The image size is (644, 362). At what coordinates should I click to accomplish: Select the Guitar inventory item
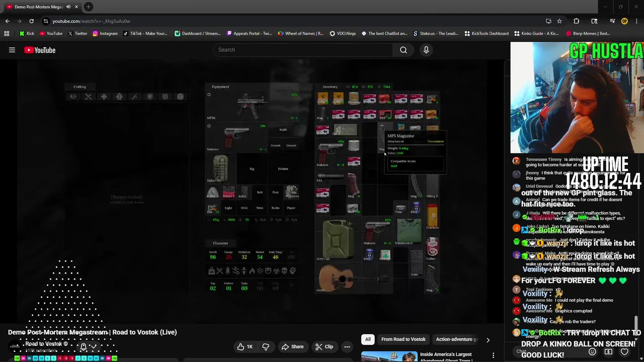click(x=354, y=278)
